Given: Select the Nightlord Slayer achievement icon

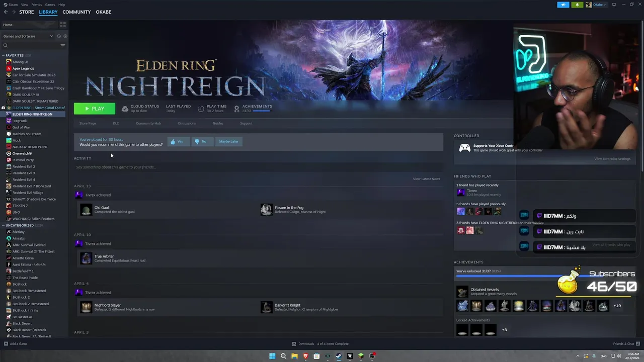Looking at the screenshot, I should (x=86, y=307).
